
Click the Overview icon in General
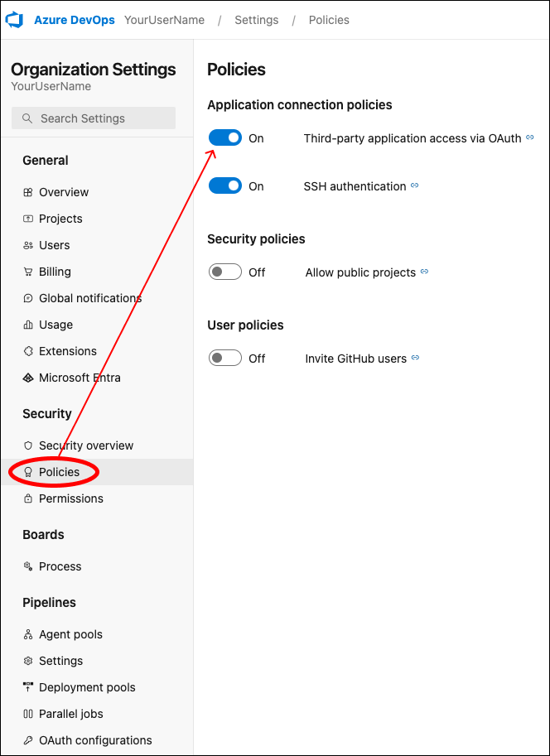[28, 192]
